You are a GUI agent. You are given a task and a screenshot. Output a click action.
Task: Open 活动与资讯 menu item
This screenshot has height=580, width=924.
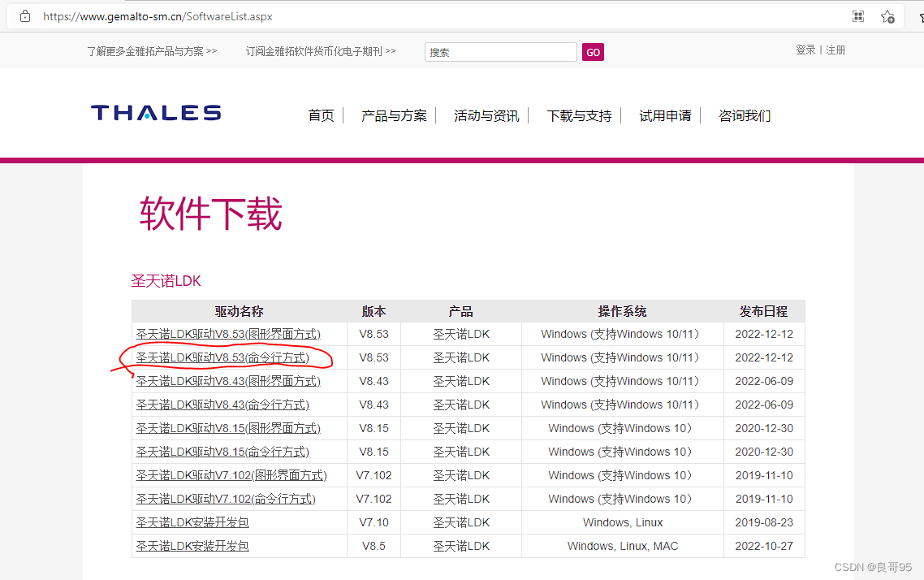pyautogui.click(x=486, y=115)
